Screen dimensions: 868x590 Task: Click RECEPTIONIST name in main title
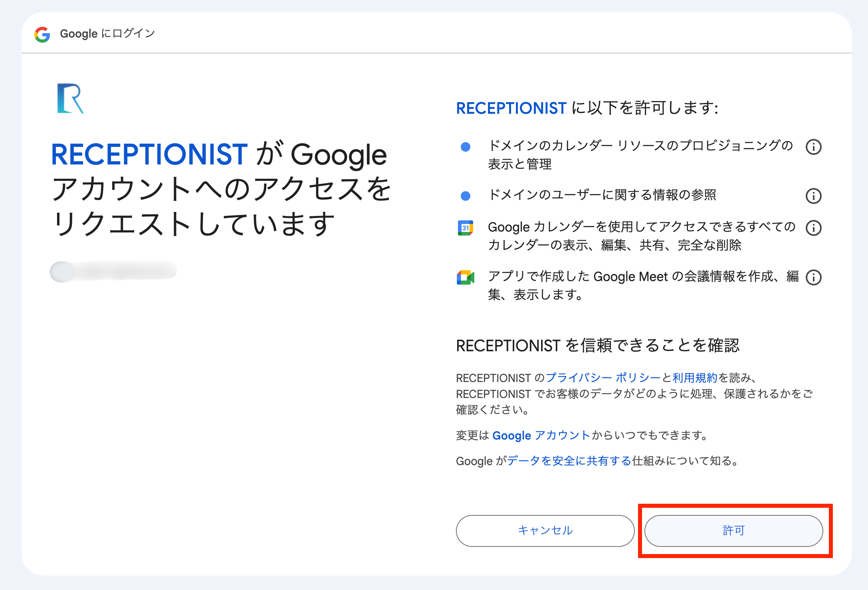point(149,154)
